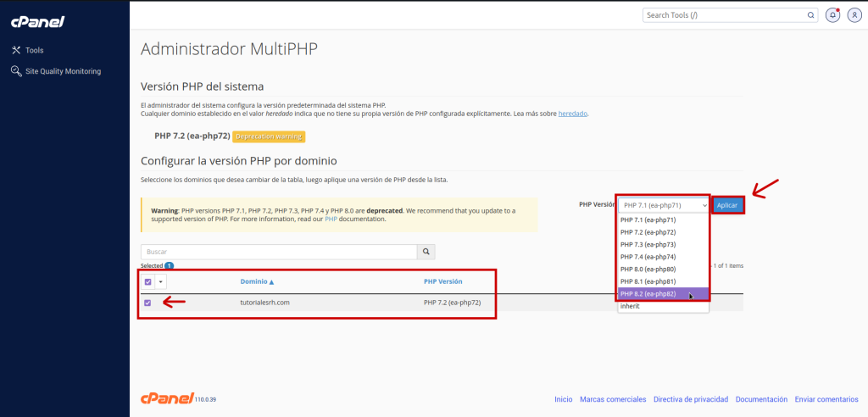Choose the inherit option in list
868x417 pixels.
click(x=630, y=306)
